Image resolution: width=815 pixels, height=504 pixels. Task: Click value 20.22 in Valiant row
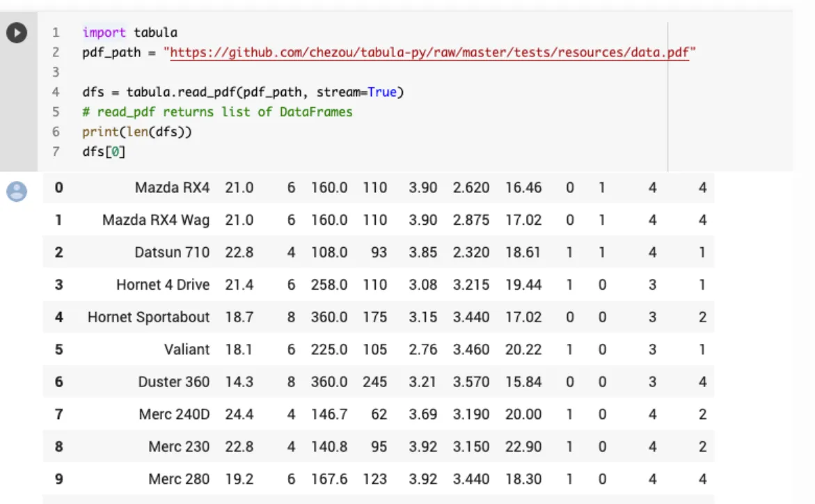coord(523,349)
